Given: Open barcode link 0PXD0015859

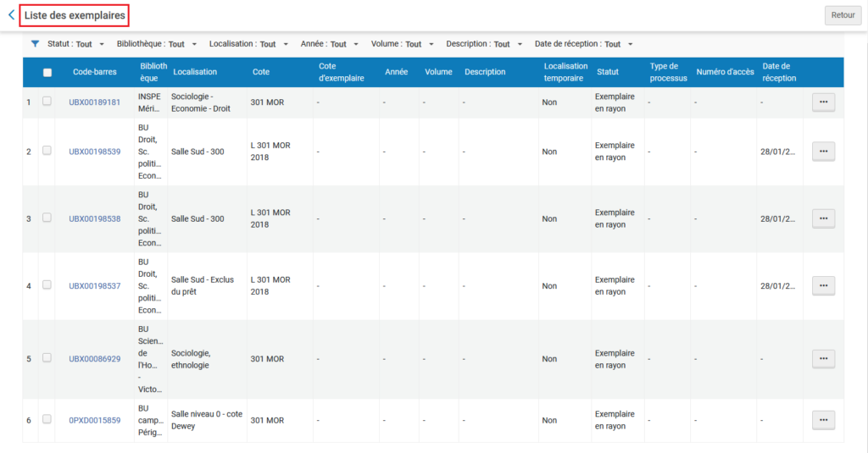Looking at the screenshot, I should coord(95,420).
